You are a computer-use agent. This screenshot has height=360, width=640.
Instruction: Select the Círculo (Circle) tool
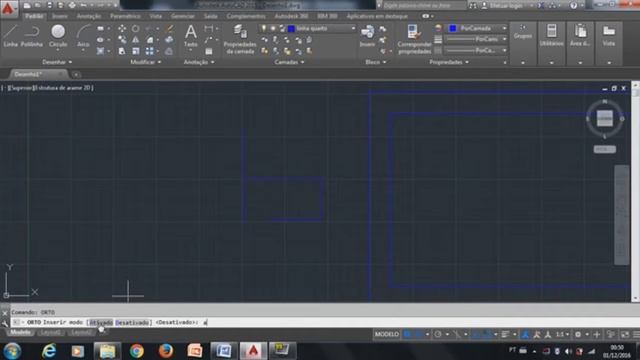(58, 36)
